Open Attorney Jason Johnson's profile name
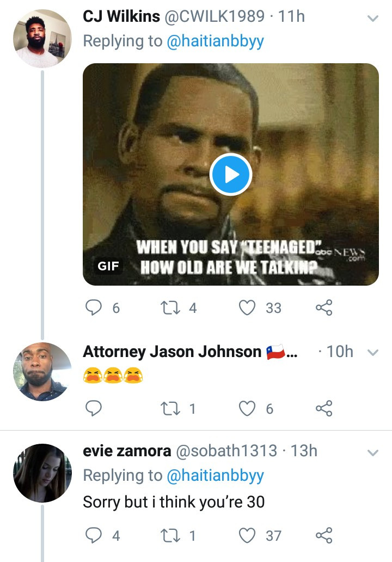 pyautogui.click(x=172, y=352)
